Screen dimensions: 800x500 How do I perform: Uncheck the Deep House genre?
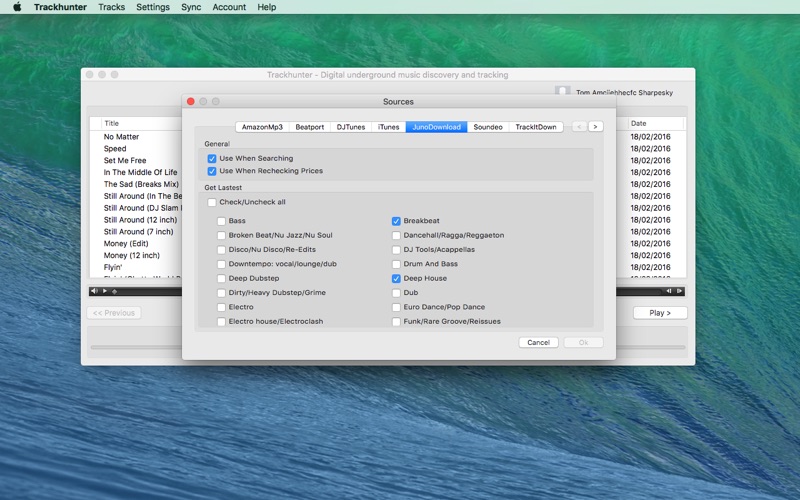(396, 279)
